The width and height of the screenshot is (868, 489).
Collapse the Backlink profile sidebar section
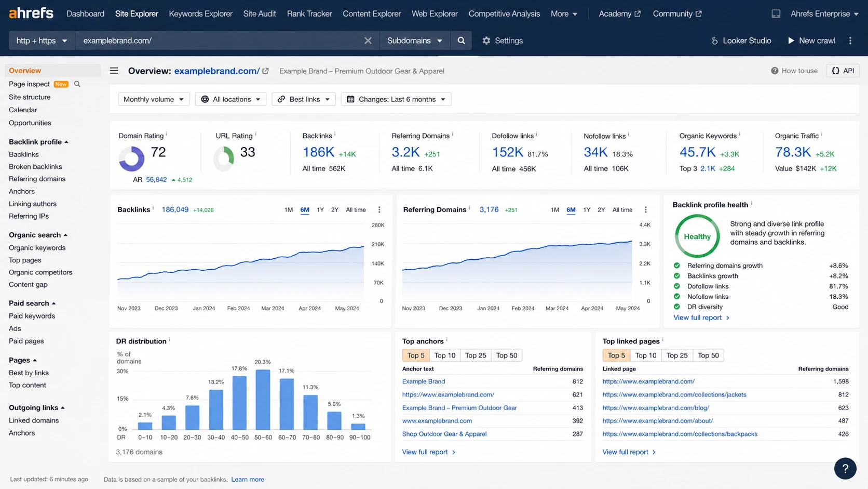38,142
